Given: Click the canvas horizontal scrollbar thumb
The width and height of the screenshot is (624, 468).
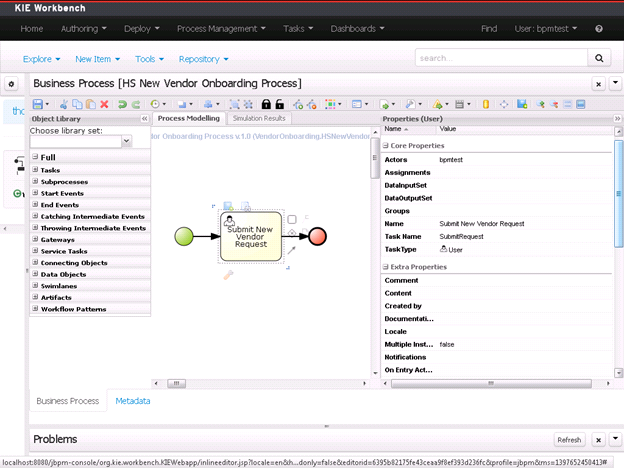Looking at the screenshot, I should (176, 383).
